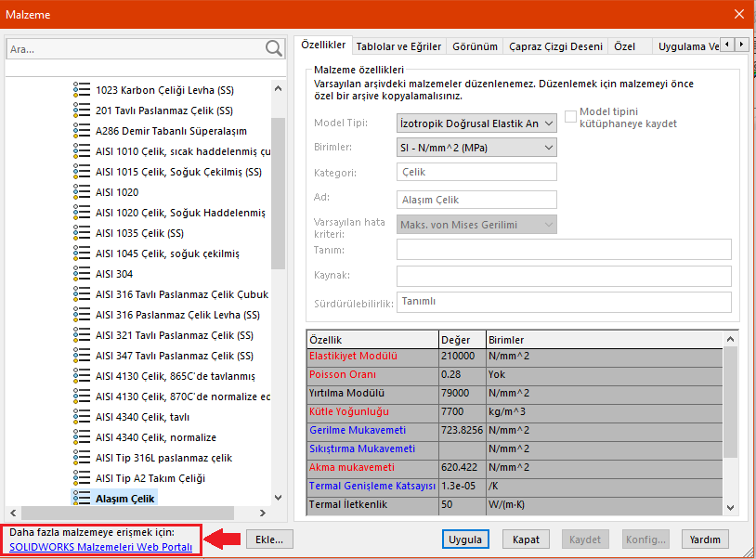756x559 pixels.
Task: Switch to the Tablolar ve Eğriler tab
Action: 399,45
